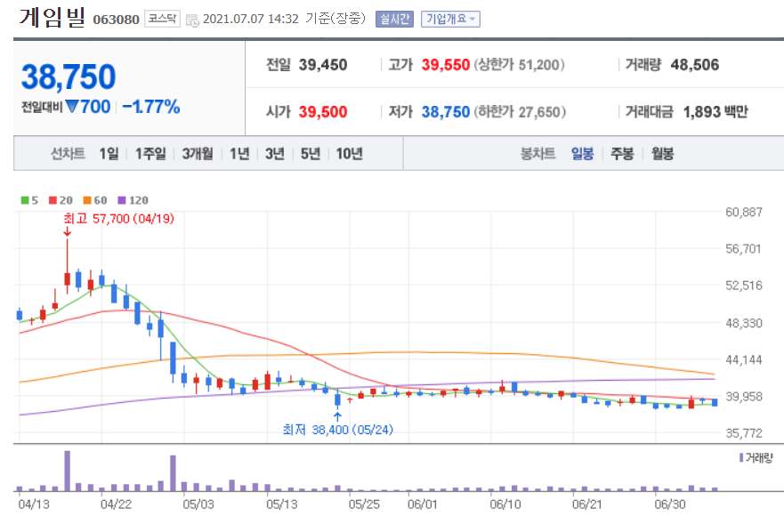The width and height of the screenshot is (784, 532).
Task: Switch to 주봉 candle chart
Action: (622, 154)
